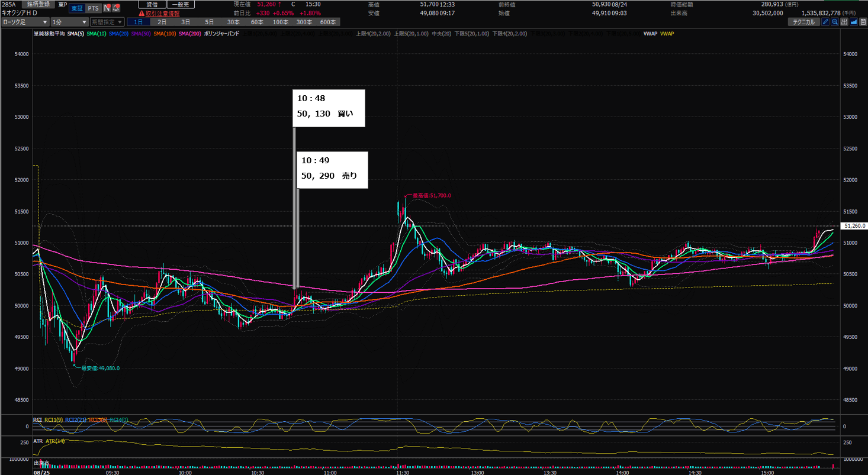Toggle the SMA(20) legend entry
The image size is (868, 475).
click(119, 34)
